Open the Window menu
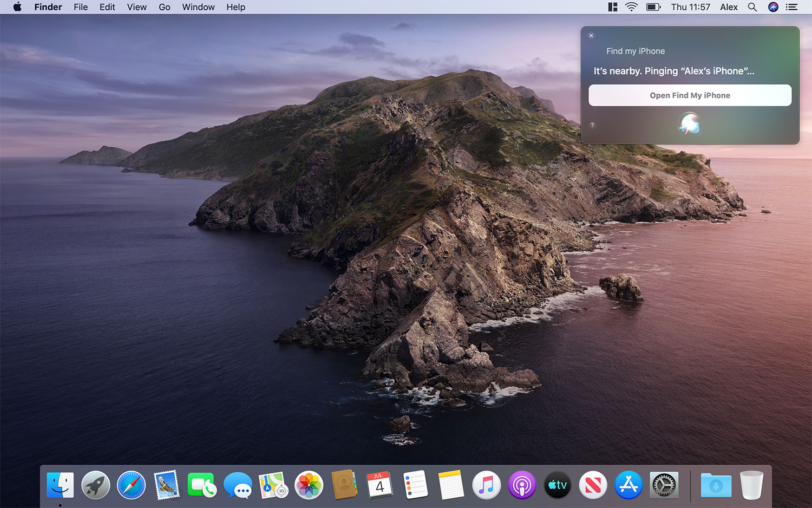 [198, 7]
